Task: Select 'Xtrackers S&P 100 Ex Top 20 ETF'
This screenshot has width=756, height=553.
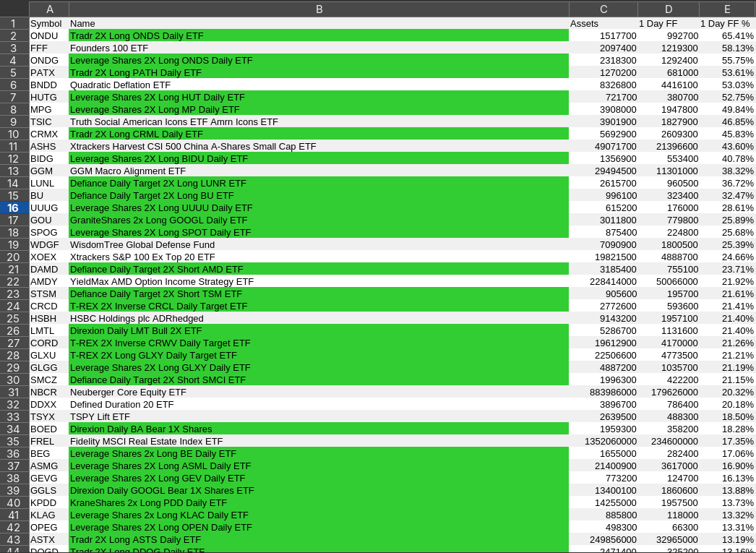Action: (319, 257)
